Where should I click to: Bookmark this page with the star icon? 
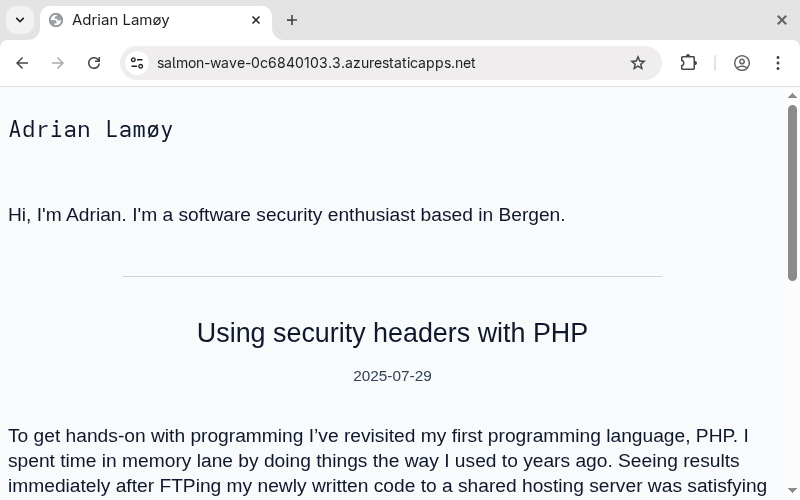[638, 63]
